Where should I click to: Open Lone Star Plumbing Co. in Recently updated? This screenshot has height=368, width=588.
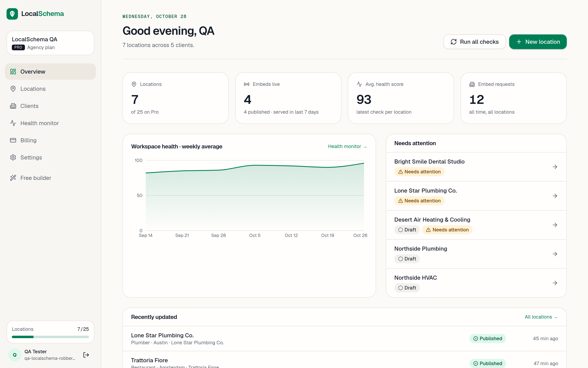(x=345, y=339)
